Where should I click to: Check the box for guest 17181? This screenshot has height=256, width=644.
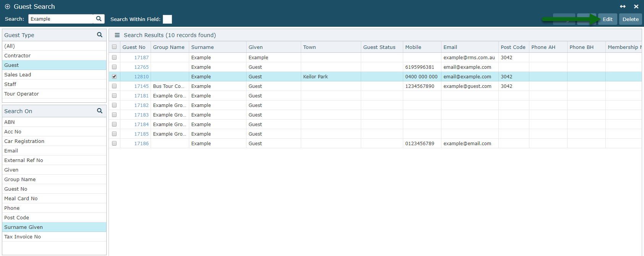(x=114, y=96)
